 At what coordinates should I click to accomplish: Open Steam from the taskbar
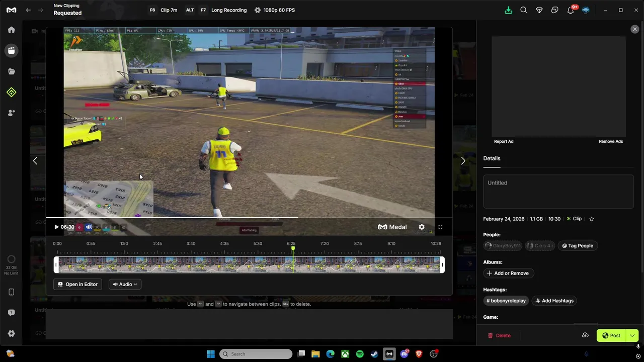pyautogui.click(x=374, y=354)
